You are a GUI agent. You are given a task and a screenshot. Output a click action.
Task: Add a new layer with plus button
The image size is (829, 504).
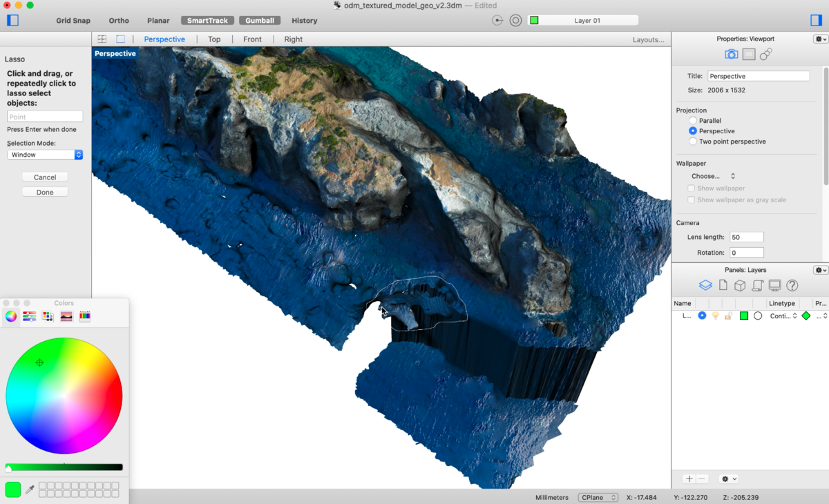(689, 478)
